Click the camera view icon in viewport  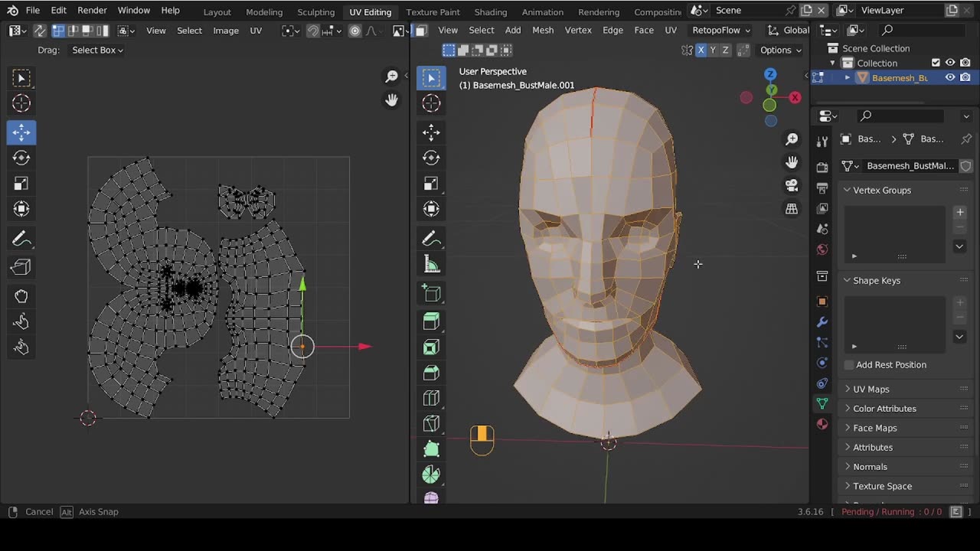click(x=792, y=185)
